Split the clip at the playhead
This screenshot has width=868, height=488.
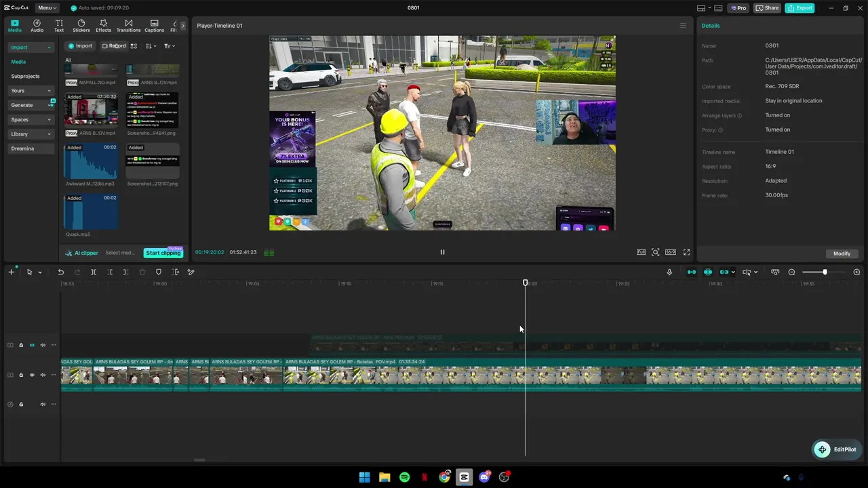pos(94,272)
